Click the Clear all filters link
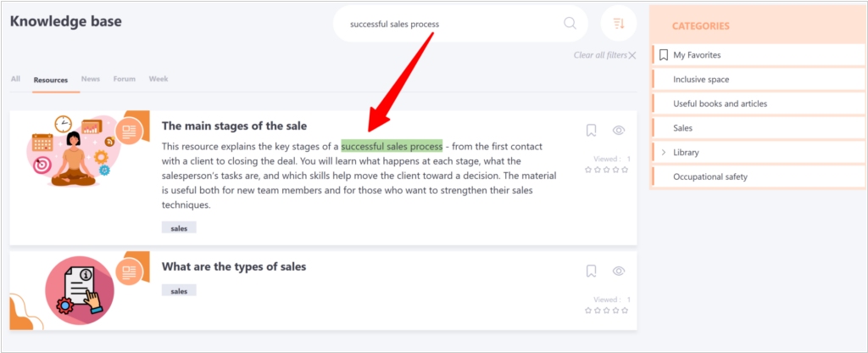 [600, 56]
